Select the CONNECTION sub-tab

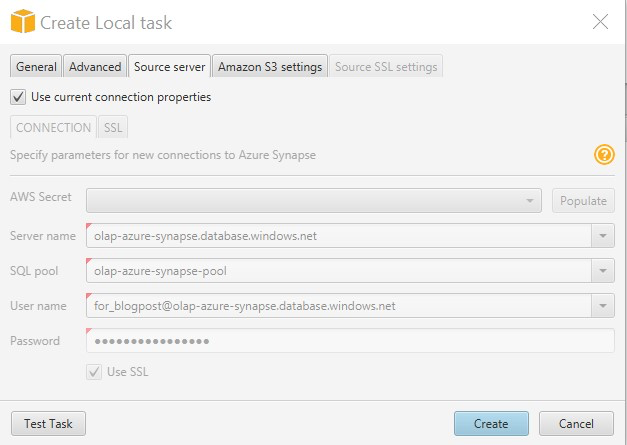coord(53,128)
